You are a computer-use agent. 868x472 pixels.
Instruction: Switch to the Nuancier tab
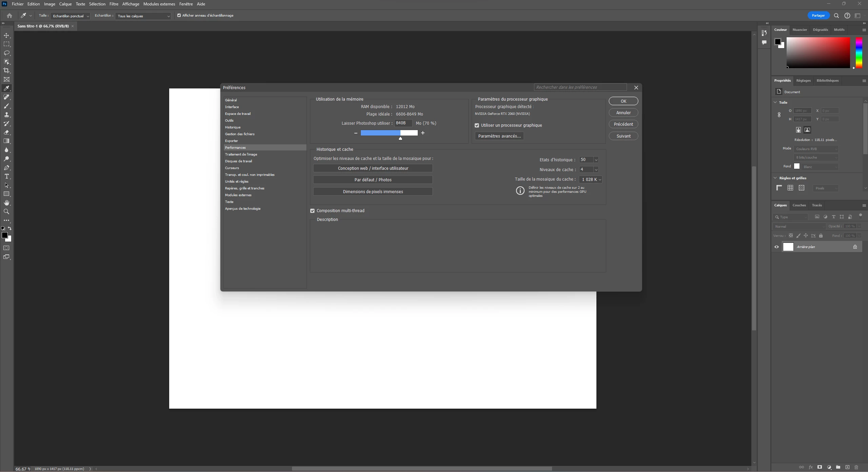800,30
